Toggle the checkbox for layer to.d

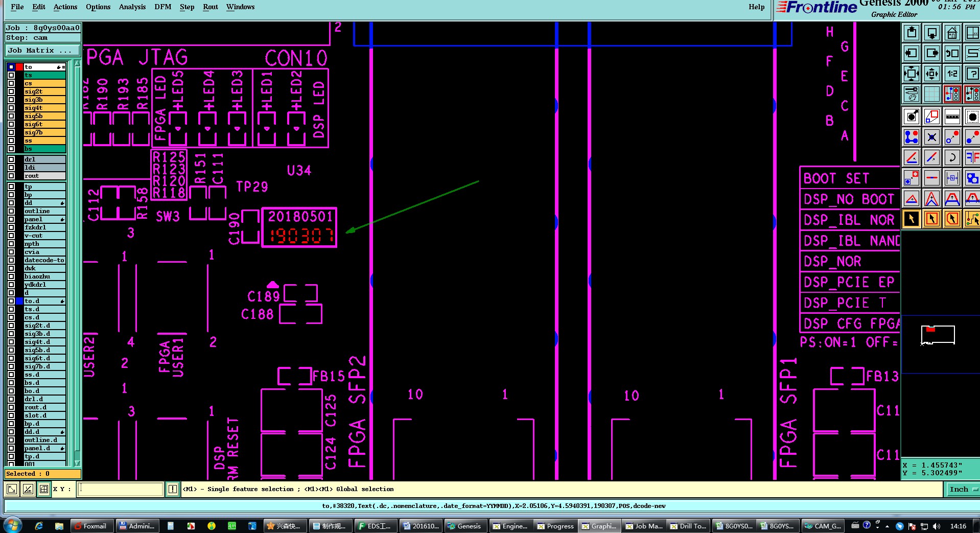(11, 301)
